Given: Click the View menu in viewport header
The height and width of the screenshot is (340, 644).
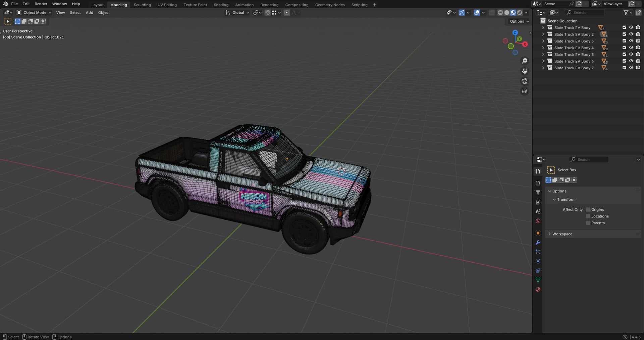Looking at the screenshot, I should 60,13.
